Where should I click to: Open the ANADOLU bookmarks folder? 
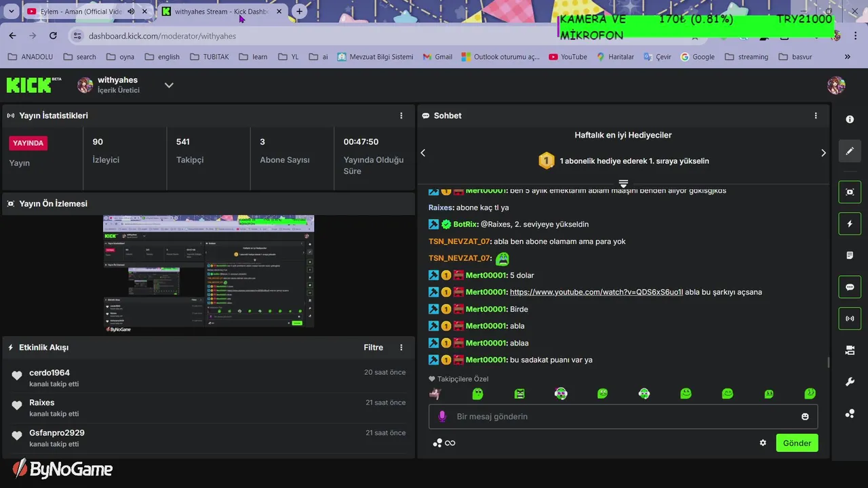pos(30,57)
